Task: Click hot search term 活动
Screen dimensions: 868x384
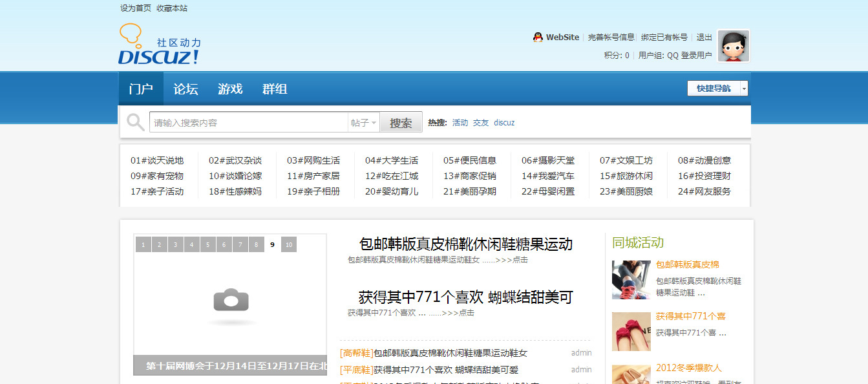Action: pyautogui.click(x=460, y=123)
